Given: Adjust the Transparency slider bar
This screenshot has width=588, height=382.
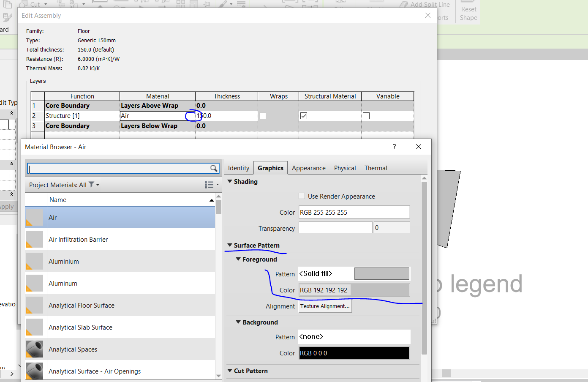Looking at the screenshot, I should pyautogui.click(x=335, y=227).
